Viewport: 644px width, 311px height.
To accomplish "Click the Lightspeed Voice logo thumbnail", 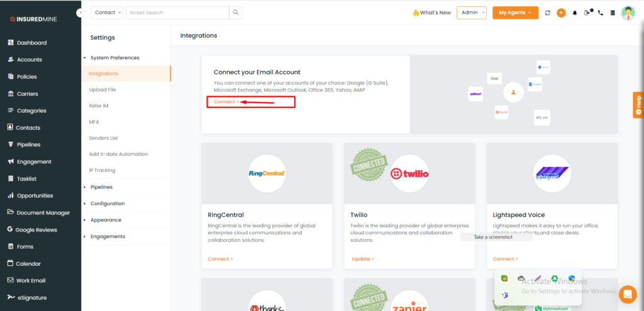I will click(552, 173).
